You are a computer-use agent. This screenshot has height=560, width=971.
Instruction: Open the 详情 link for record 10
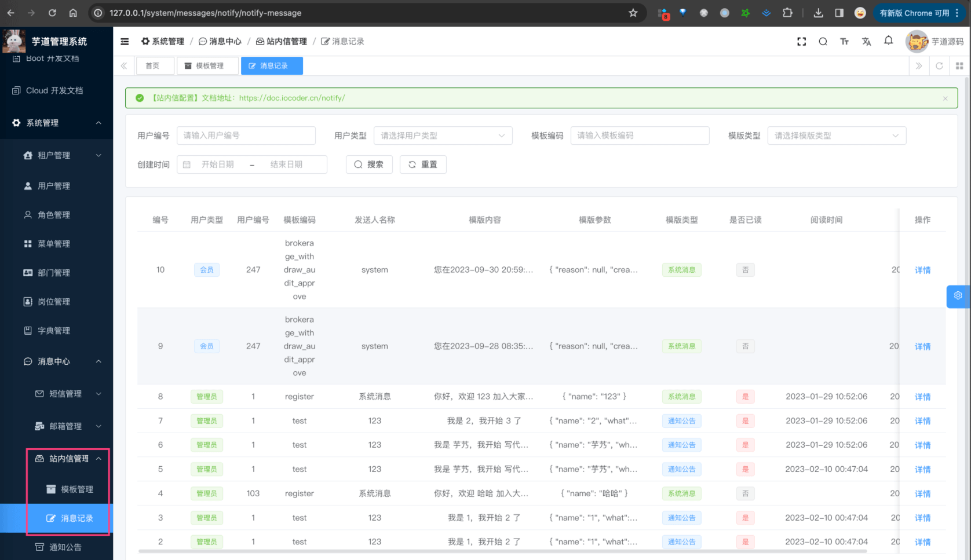922,269
